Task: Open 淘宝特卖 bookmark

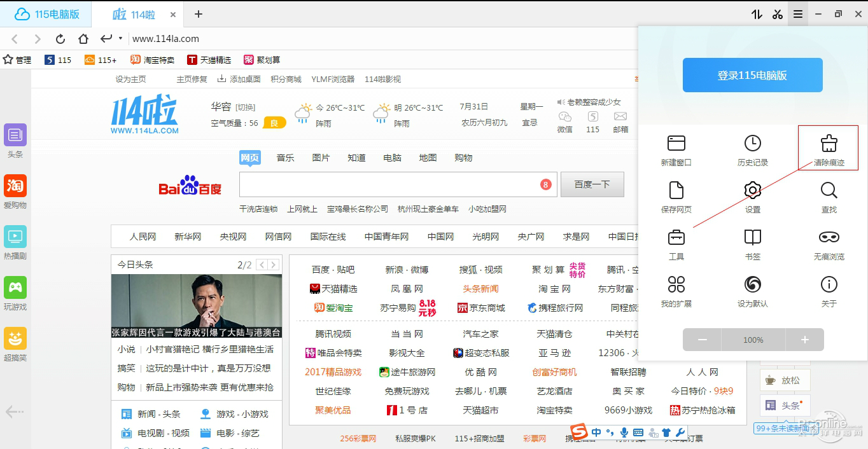Action: [x=152, y=60]
